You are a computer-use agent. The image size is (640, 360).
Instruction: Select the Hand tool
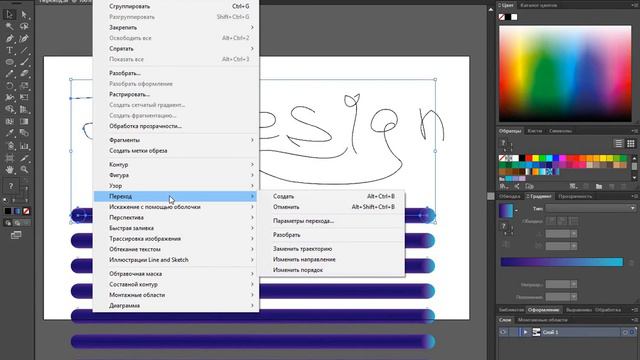9,169
